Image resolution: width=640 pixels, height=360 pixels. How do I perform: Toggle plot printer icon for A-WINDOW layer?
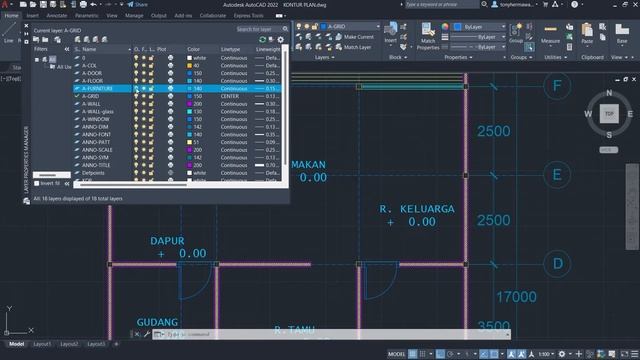pos(170,119)
